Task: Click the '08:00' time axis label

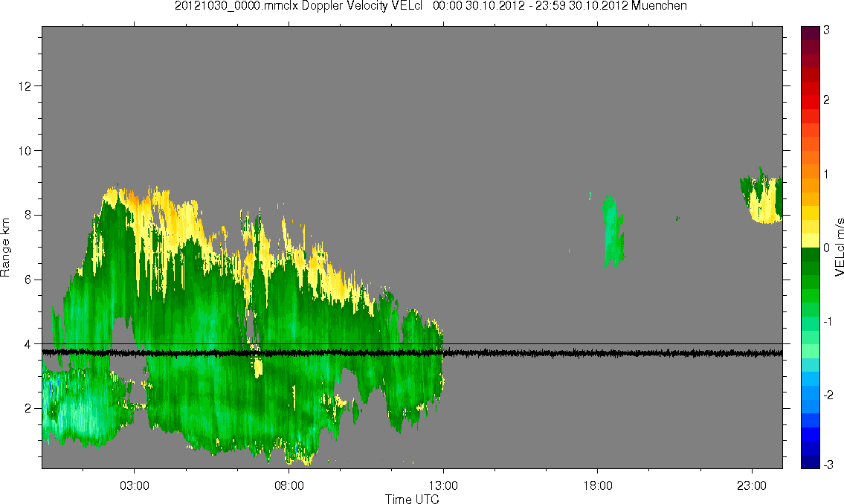Action: 289,486
